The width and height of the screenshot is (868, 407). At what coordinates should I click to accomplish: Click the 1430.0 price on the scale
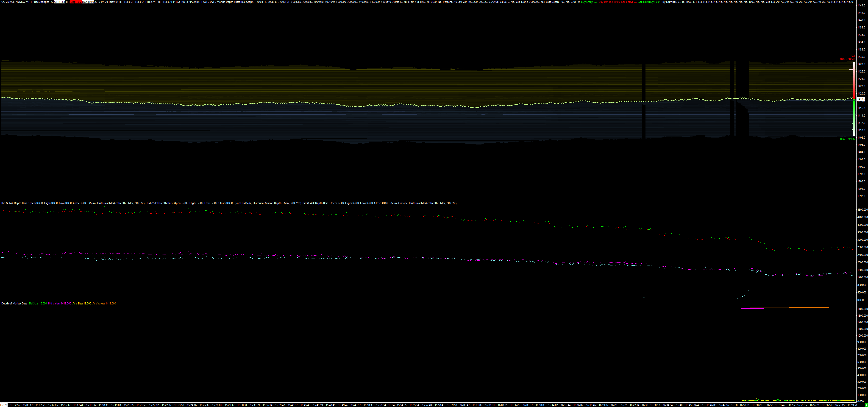tap(861, 57)
